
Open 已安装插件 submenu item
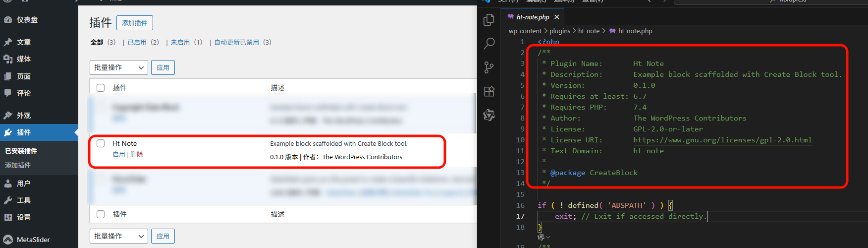pyautogui.click(x=21, y=151)
